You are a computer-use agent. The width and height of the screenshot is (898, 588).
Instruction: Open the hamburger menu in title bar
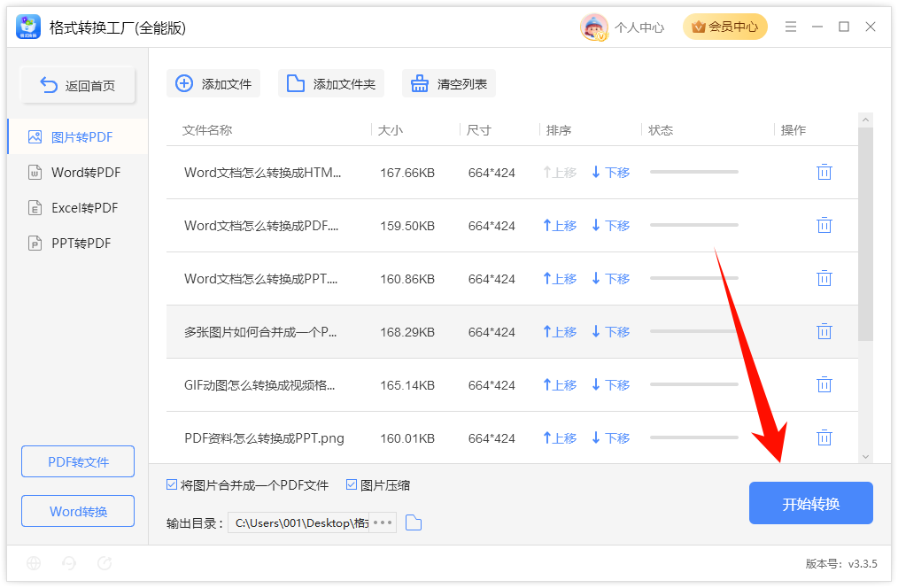click(791, 27)
